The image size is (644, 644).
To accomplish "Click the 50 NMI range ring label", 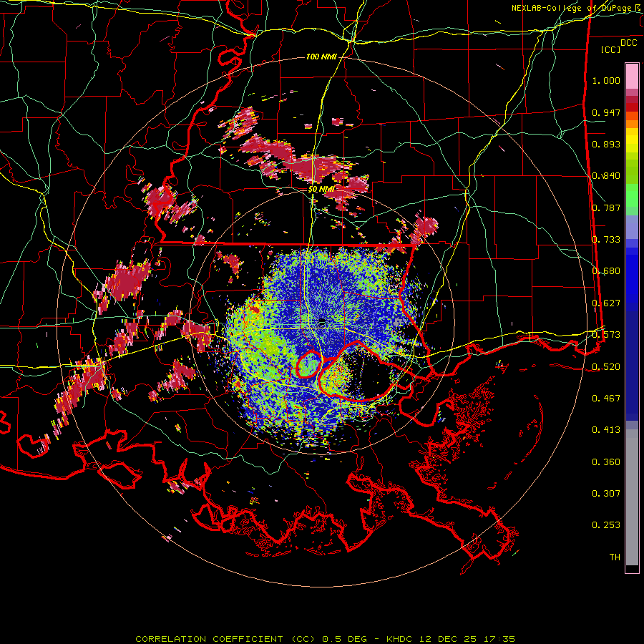I will coord(321,190).
